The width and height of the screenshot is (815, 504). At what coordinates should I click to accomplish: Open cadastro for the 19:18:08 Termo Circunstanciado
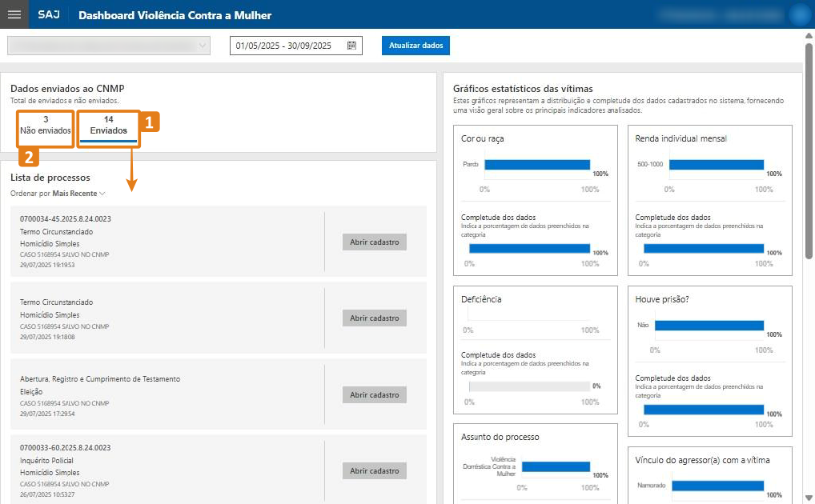374,318
